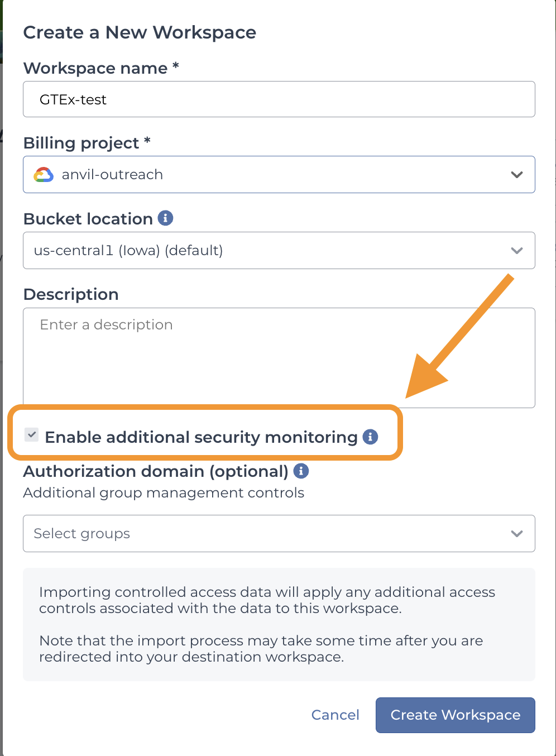This screenshot has width=556, height=756.
Task: Tap the Authorization domain help badge
Action: coord(301,471)
